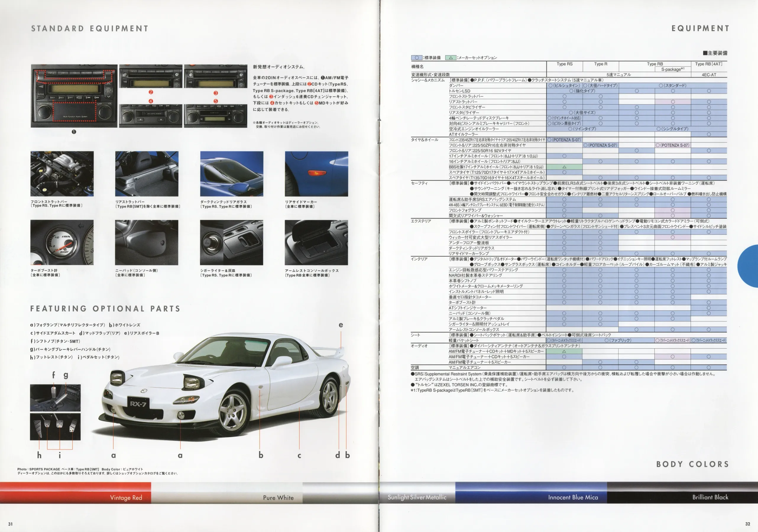The width and height of the screenshot is (758, 532).
Task: Choose the Sunlight Silver Metallic color band
Action: click(x=379, y=493)
